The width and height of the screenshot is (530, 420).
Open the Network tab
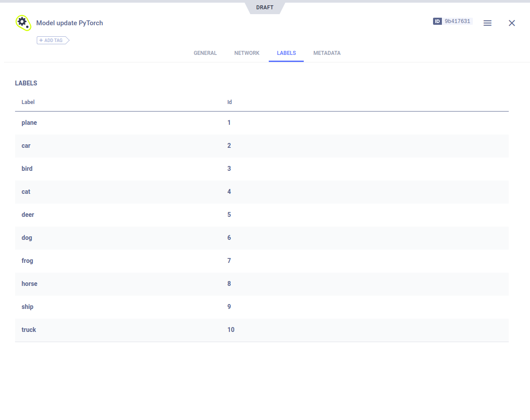pos(247,53)
